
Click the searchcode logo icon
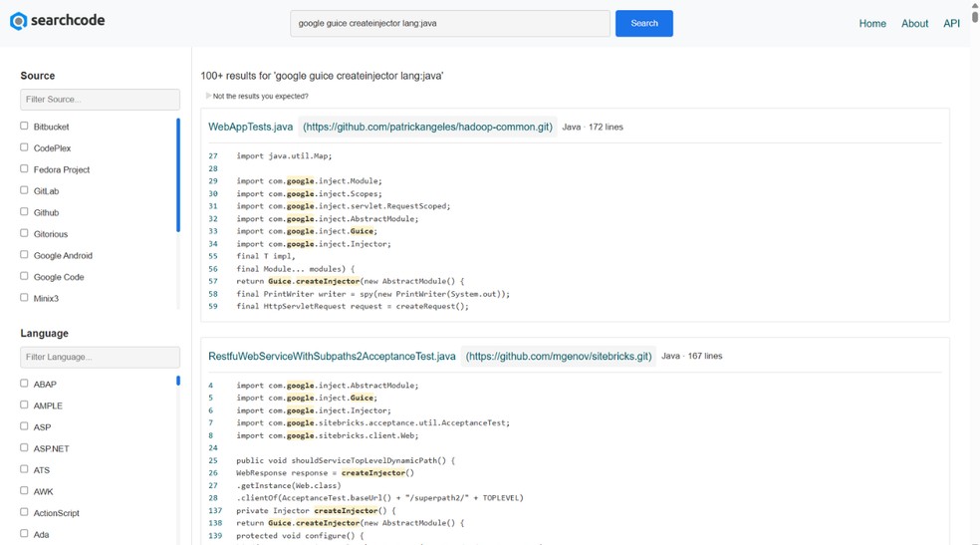18,21
